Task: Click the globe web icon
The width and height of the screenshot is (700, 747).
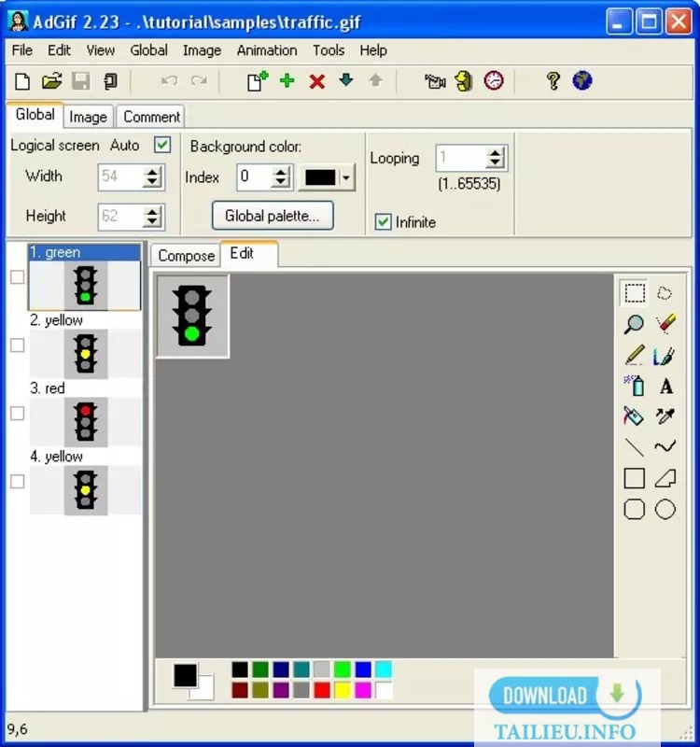Action: [581, 80]
